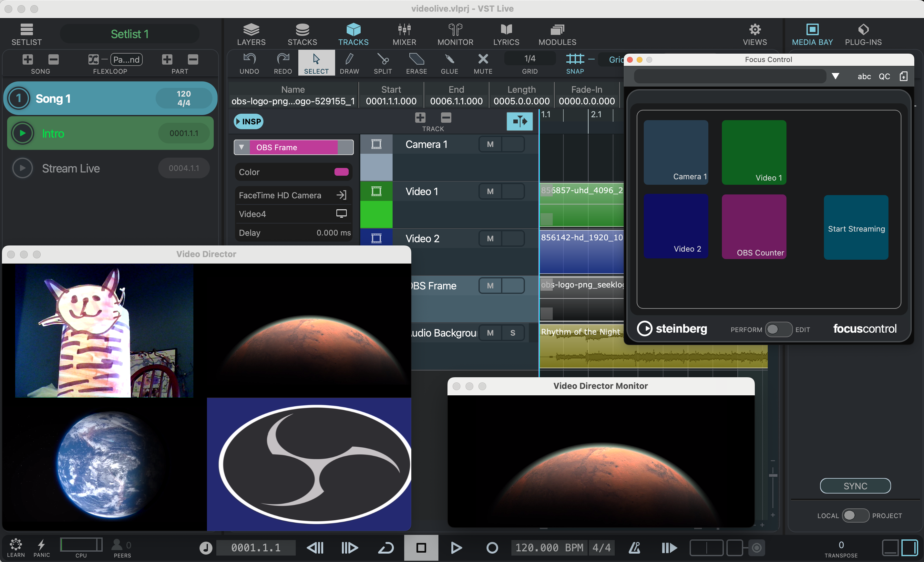The height and width of the screenshot is (562, 924).
Task: Toggle the autoscroll follow button
Action: [x=519, y=121]
